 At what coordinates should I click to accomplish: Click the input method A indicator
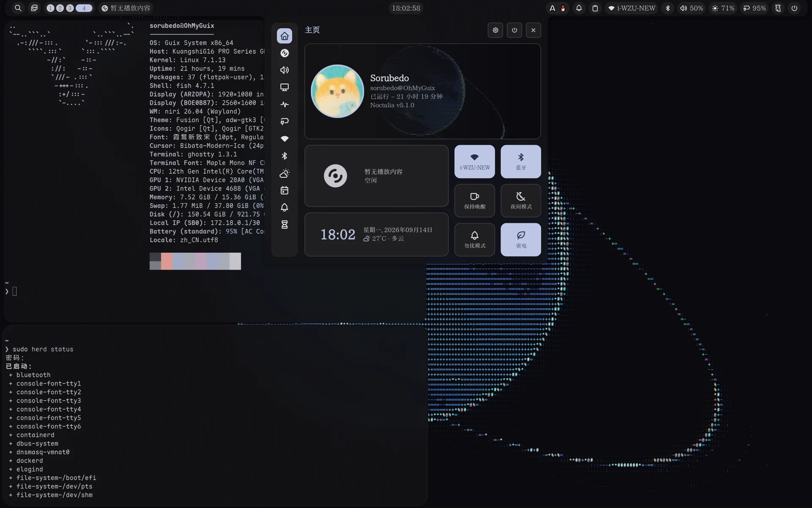552,8
